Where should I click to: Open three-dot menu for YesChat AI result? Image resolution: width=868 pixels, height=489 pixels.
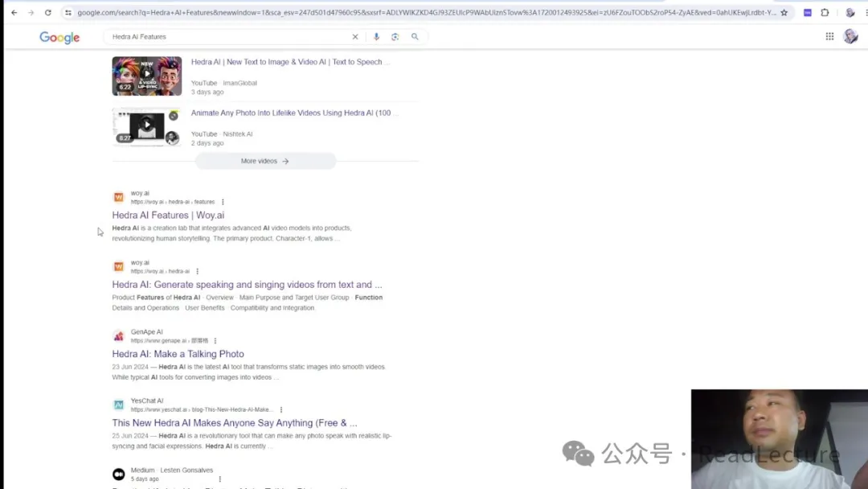point(280,410)
